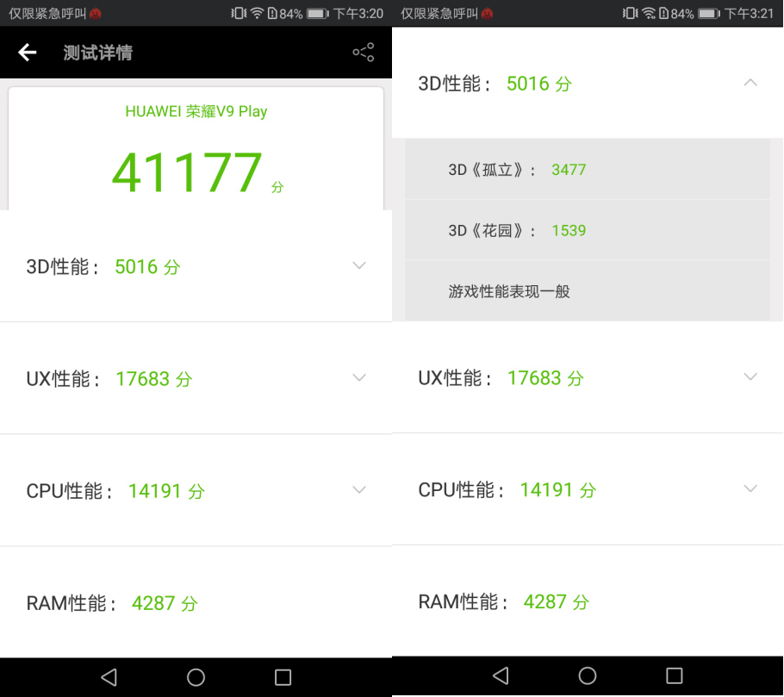Viewport: 784px width, 697px height.
Task: Tap the Wi-Fi status icon on left phone
Action: (x=257, y=13)
